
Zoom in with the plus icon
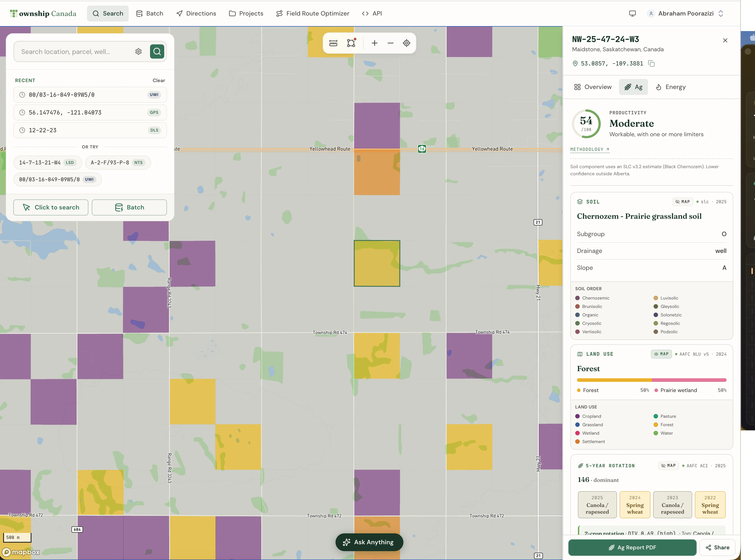tap(374, 43)
